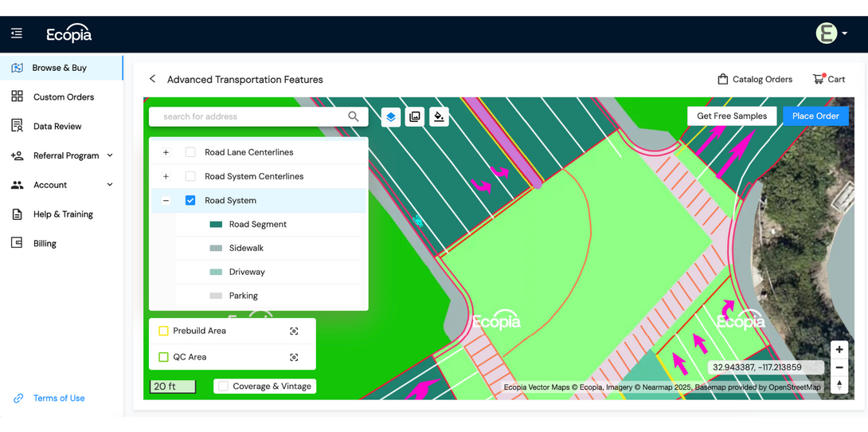This screenshot has width=868, height=432.
Task: Collapse the Road System layer group
Action: coord(166,201)
